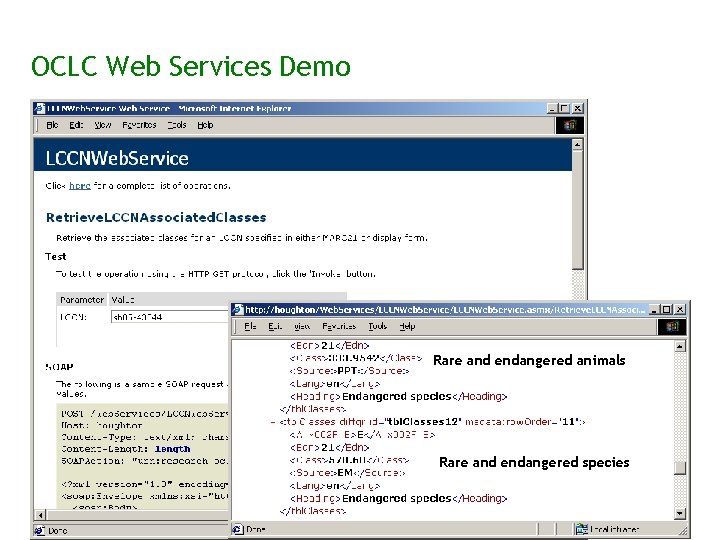The image size is (720, 540).
Task: Minimize the front XML window
Action: [x=655, y=309]
